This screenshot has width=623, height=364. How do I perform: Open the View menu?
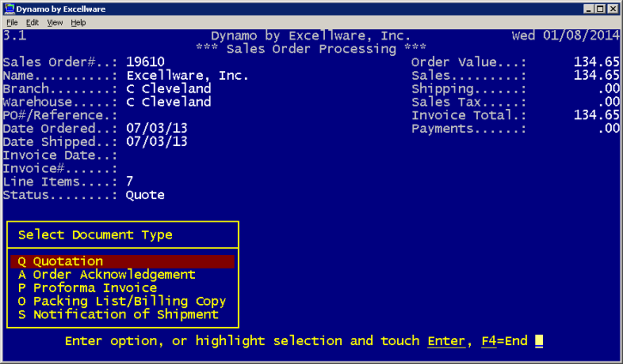55,22
